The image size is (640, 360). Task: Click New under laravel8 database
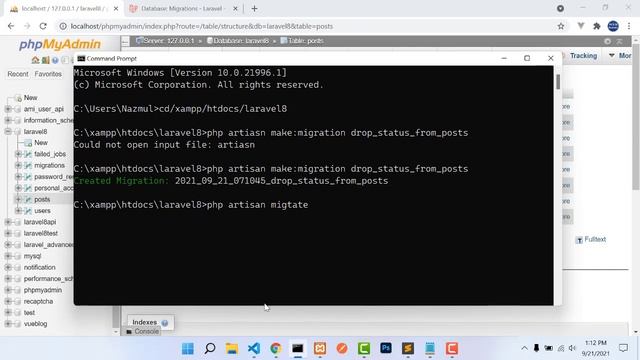click(x=41, y=142)
